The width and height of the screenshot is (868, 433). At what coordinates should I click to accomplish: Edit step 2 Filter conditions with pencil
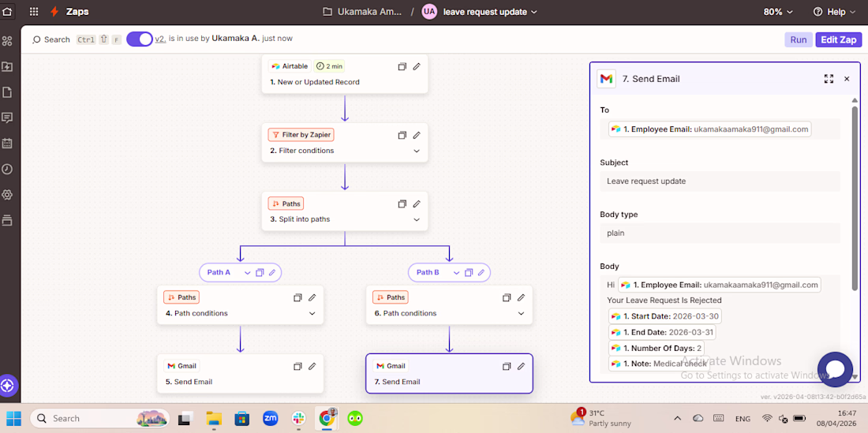point(417,135)
